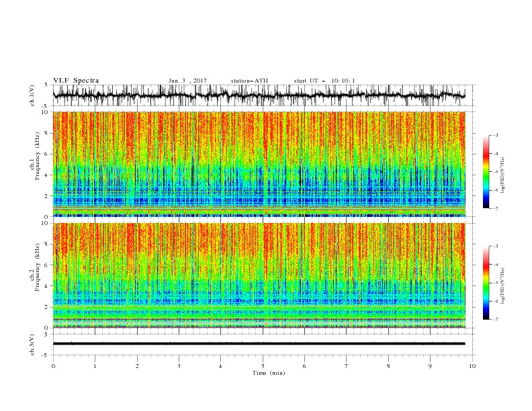Click the "3" tick on the time axis
Image resolution: width=532 pixels, height=411 pixels.
coord(179,366)
